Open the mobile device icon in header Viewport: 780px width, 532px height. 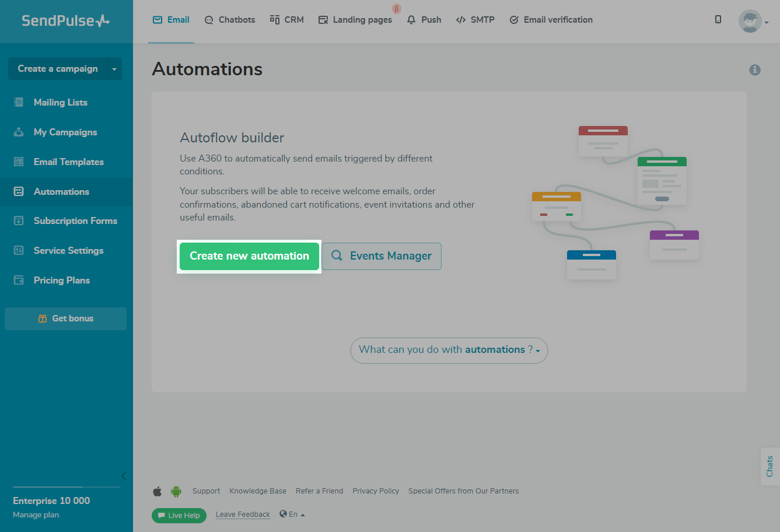pyautogui.click(x=718, y=20)
